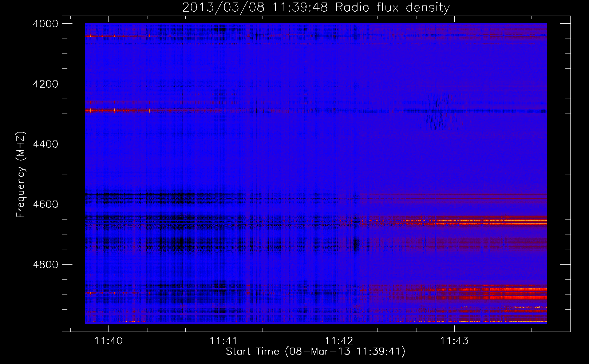
Task: Click the 'Frequency (MHZ)' axis label
Action: 21,175
